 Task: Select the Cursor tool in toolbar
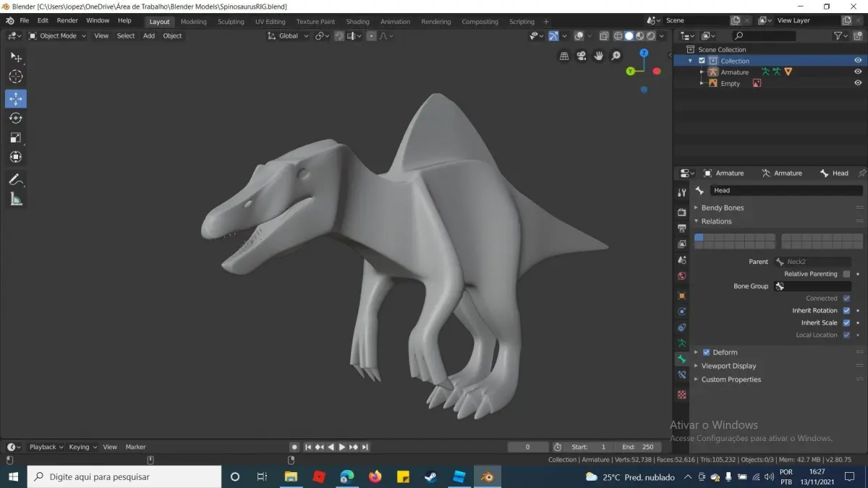pyautogui.click(x=15, y=77)
